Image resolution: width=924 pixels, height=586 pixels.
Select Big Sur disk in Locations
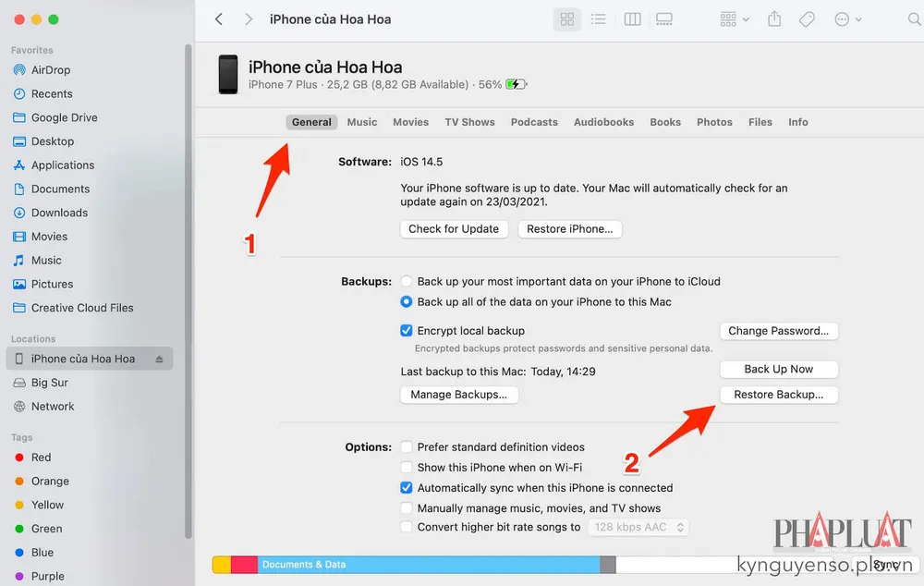(x=49, y=383)
